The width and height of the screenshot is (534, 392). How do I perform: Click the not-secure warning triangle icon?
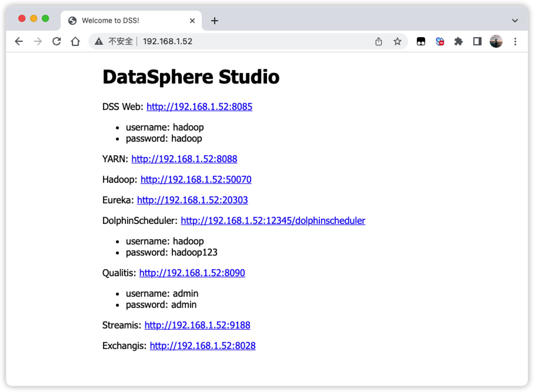99,42
